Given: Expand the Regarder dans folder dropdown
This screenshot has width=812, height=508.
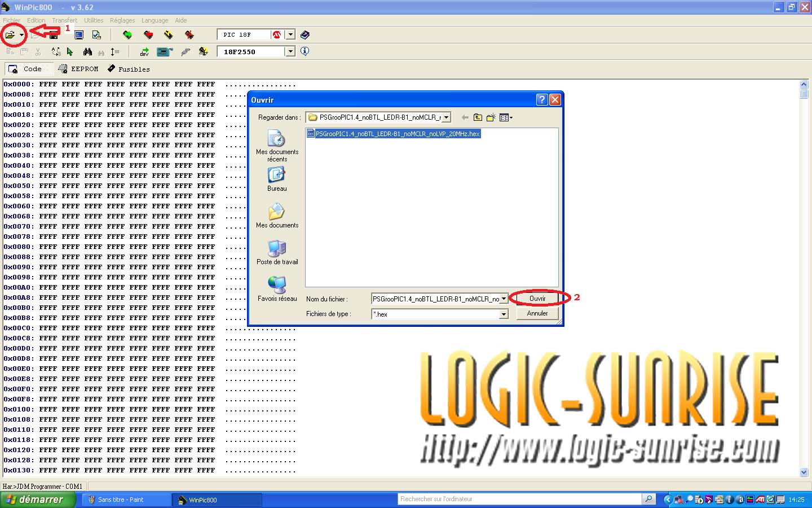Looking at the screenshot, I should point(446,117).
